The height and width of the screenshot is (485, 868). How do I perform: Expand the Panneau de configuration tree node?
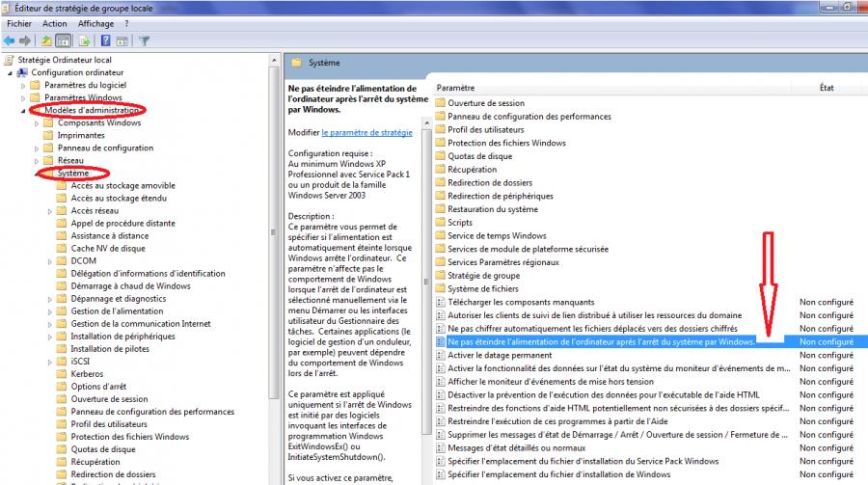(37, 148)
